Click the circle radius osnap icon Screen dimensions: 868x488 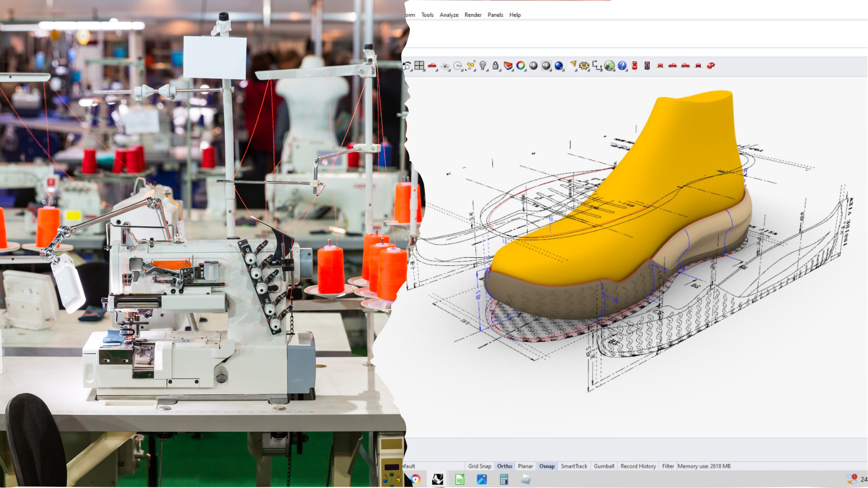[x=458, y=66]
